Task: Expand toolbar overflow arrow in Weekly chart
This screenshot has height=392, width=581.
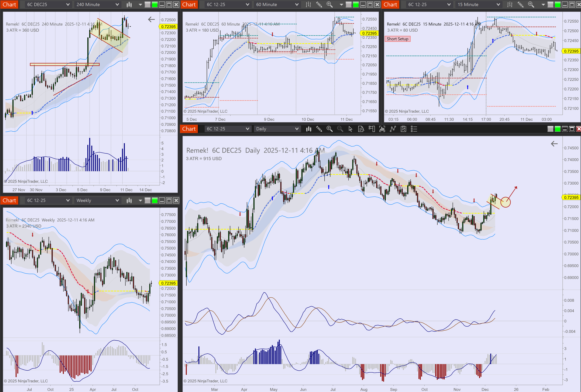Action: (140, 200)
